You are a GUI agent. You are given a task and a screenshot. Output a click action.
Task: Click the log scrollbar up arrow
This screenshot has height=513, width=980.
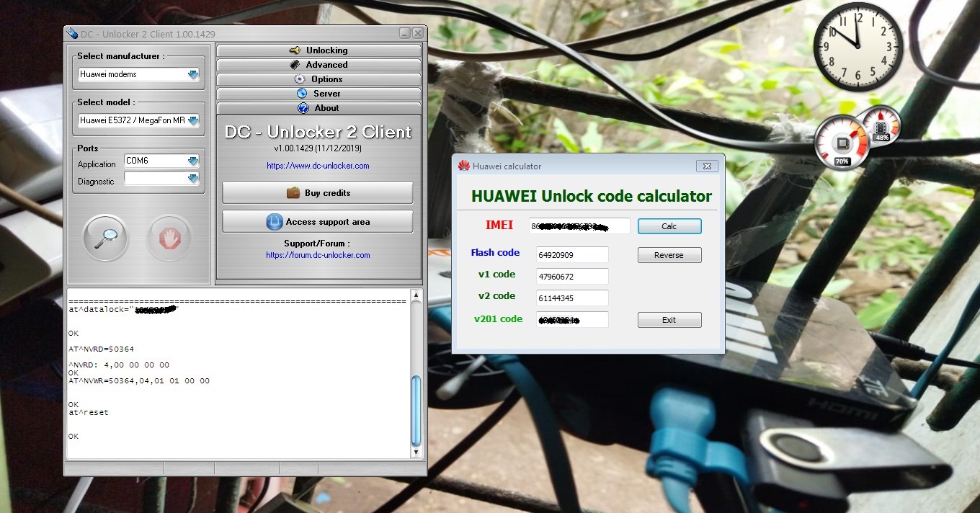(x=416, y=295)
